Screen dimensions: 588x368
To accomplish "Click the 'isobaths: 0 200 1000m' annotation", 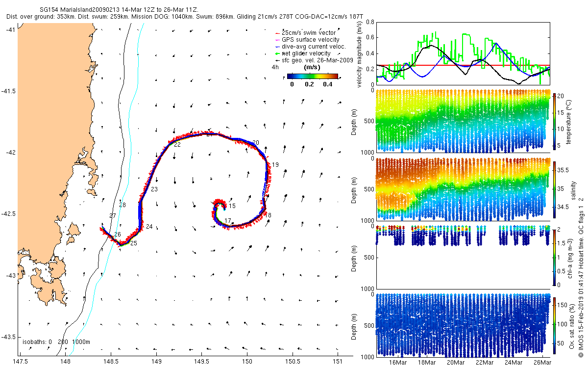I will pos(56,342).
